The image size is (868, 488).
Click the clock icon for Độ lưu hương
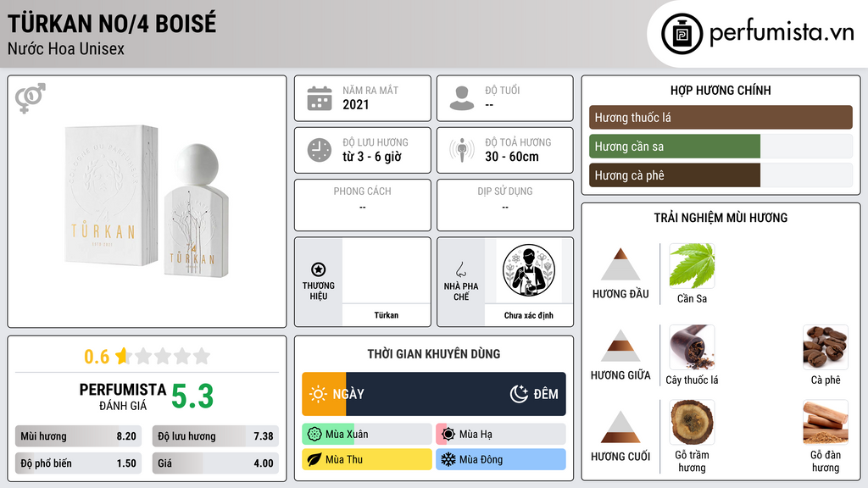pyautogui.click(x=320, y=150)
